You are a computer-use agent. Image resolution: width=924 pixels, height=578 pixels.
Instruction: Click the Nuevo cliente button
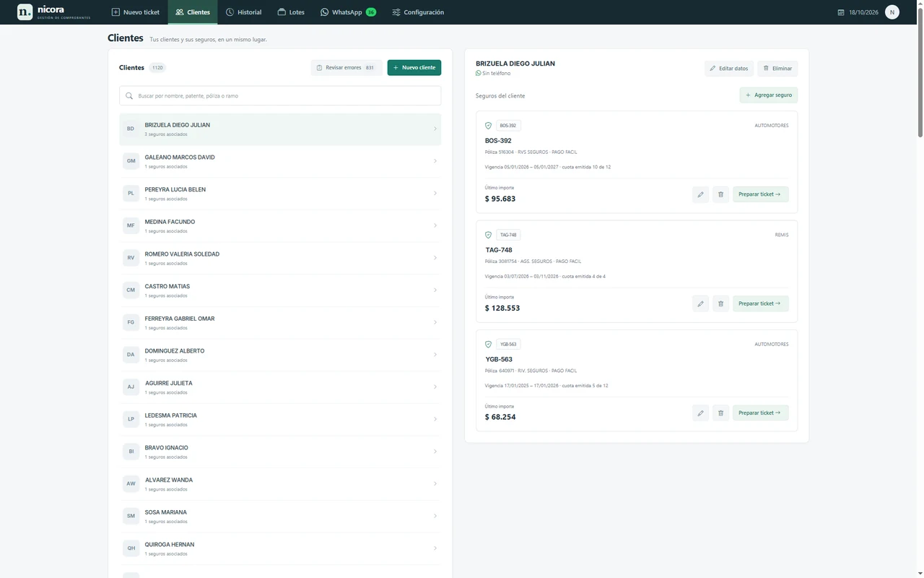point(414,67)
